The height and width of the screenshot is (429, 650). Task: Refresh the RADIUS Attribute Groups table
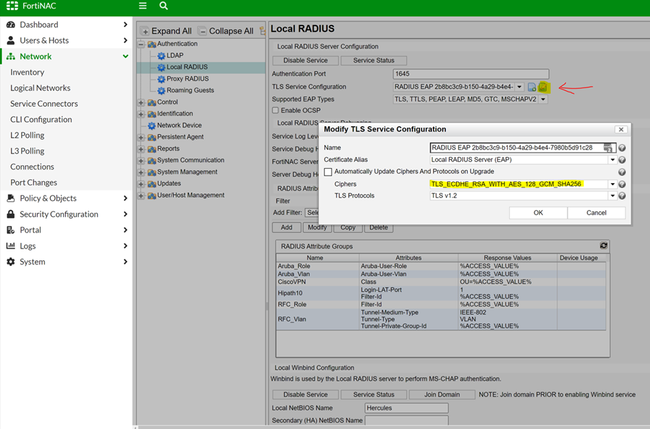tap(604, 245)
